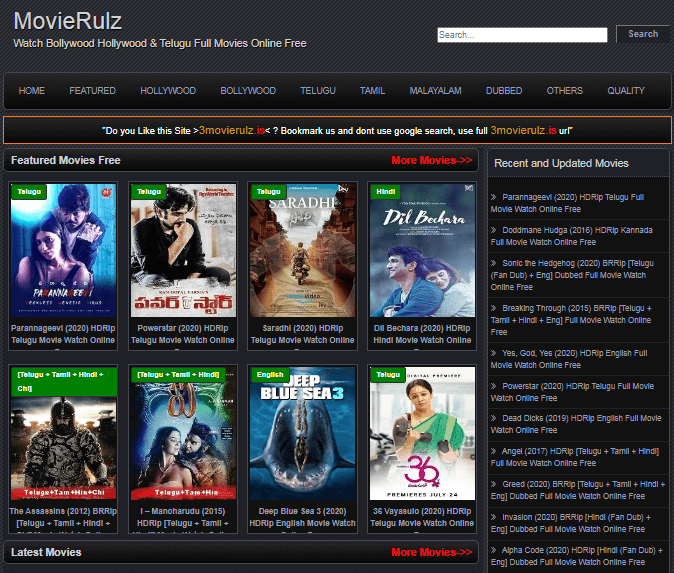
Task: Open the HOME menu item
Action: (x=32, y=91)
